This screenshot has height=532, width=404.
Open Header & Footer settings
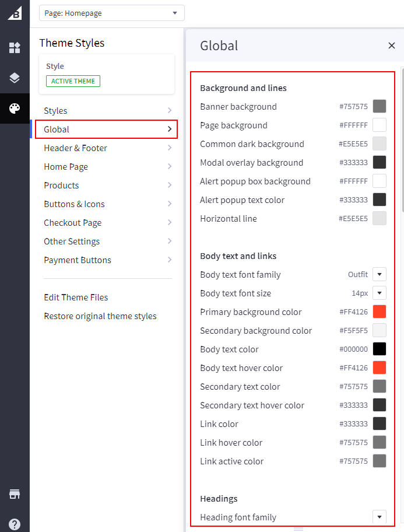[107, 148]
